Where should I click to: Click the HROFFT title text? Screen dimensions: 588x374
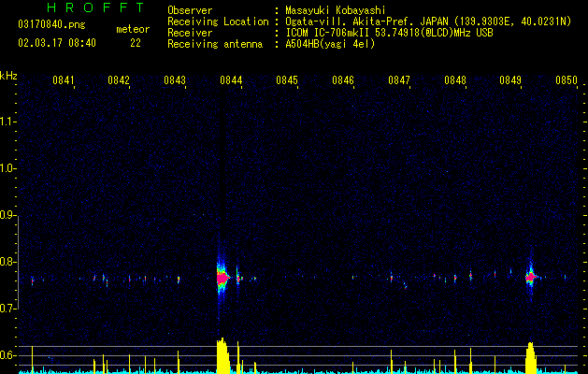[95, 7]
